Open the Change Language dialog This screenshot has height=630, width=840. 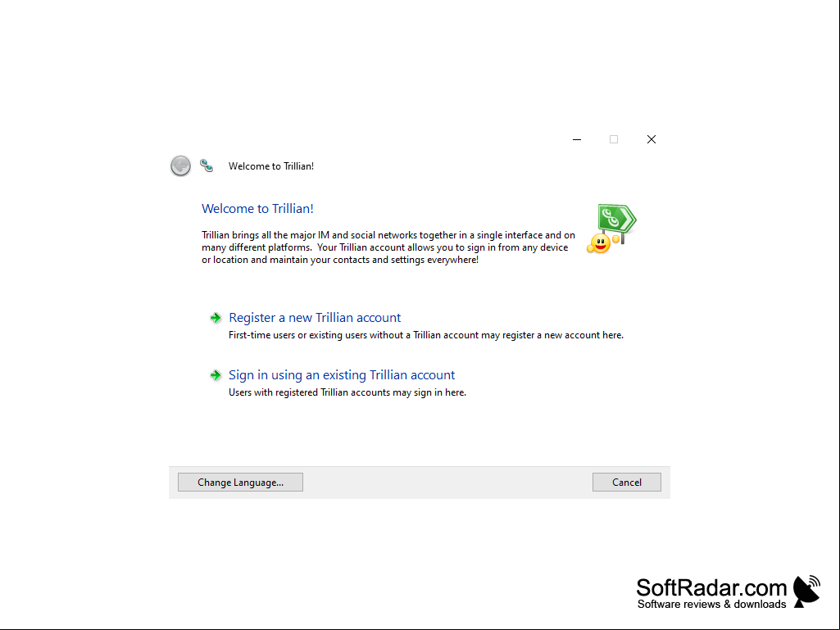pos(241,483)
